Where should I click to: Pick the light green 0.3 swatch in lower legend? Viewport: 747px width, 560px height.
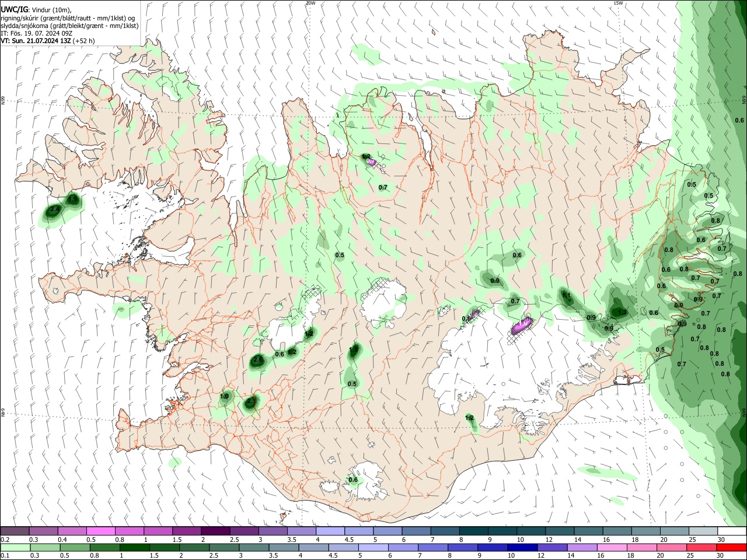(x=45, y=548)
